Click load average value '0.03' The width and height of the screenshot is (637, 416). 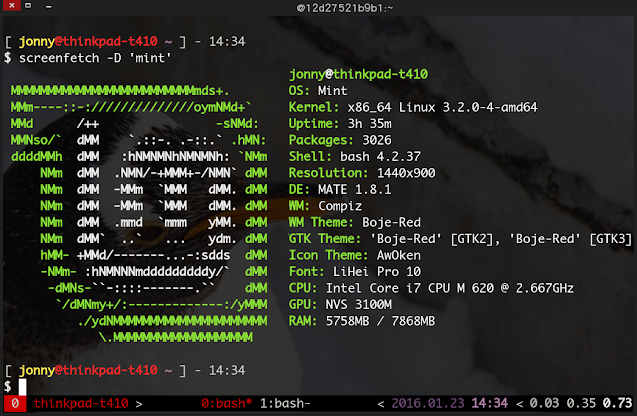point(544,403)
